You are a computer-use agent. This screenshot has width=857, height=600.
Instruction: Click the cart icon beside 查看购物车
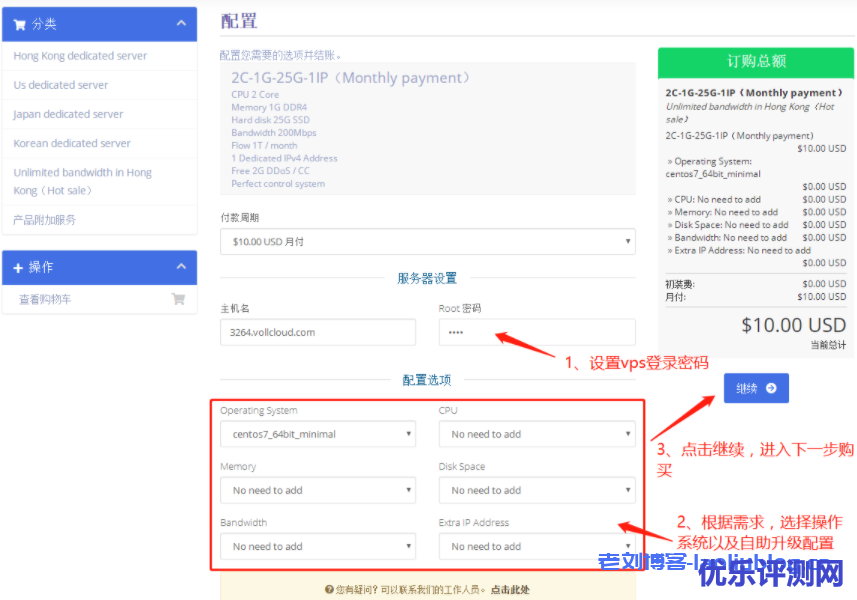(x=178, y=299)
